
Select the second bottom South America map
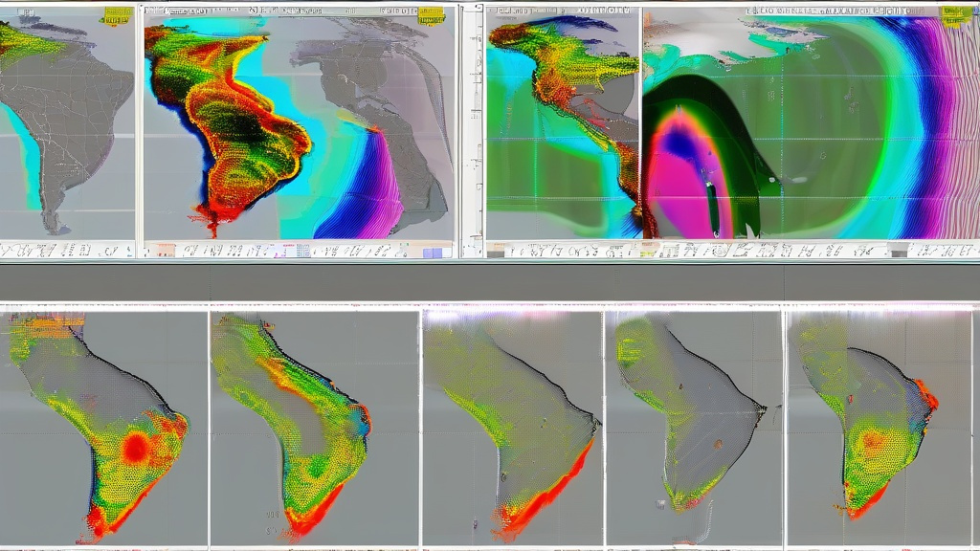(314, 426)
